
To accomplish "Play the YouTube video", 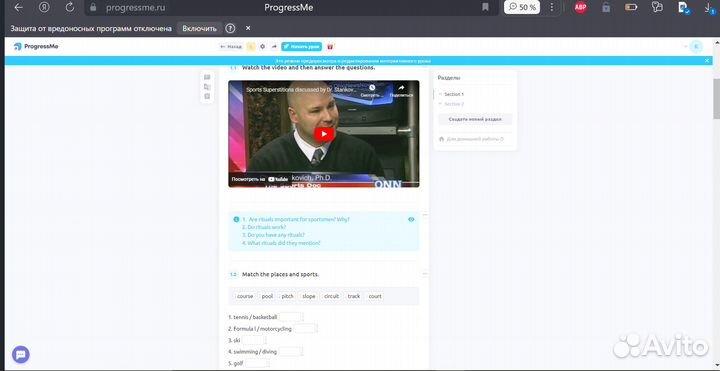I will click(324, 134).
